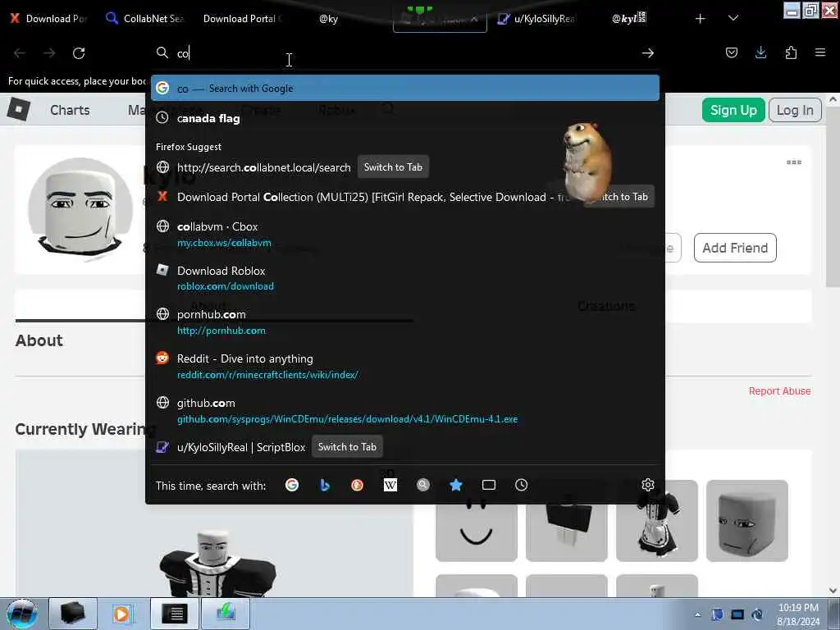
Task: Open profile three-dots options menu
Action: pyautogui.click(x=794, y=162)
